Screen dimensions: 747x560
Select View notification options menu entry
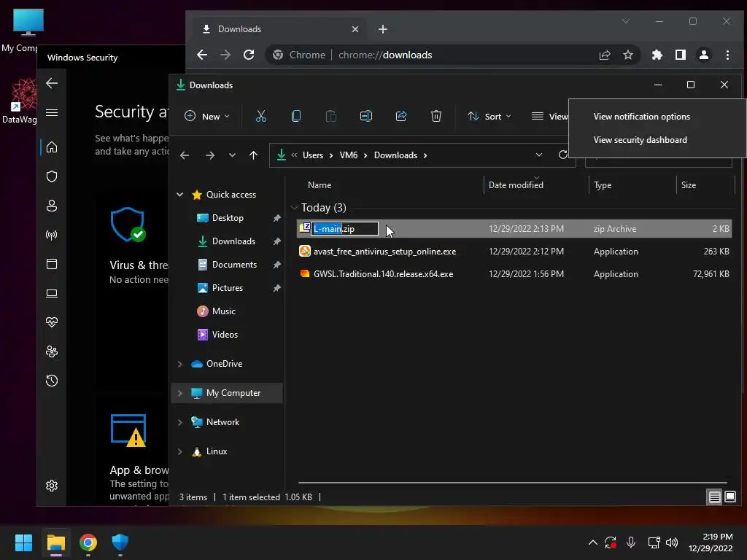[x=641, y=117]
